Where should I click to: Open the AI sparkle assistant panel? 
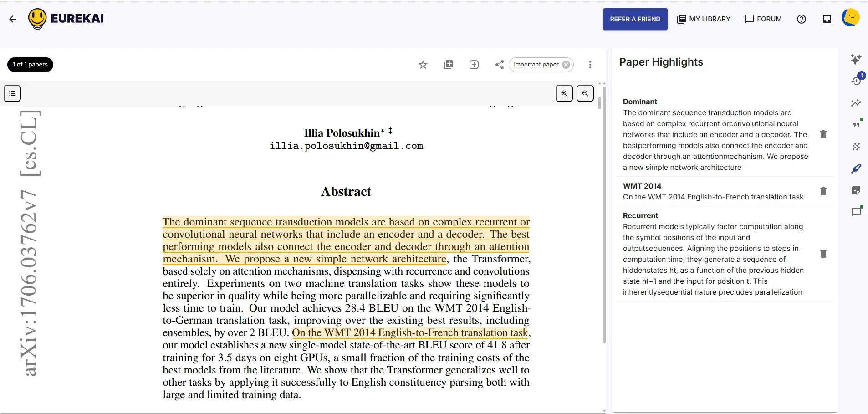point(856,59)
